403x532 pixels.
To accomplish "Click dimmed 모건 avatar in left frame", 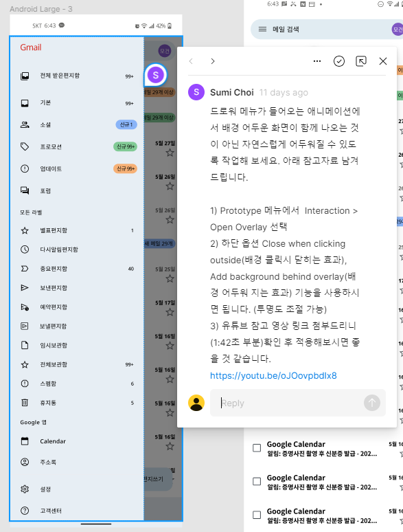I will (x=165, y=52).
